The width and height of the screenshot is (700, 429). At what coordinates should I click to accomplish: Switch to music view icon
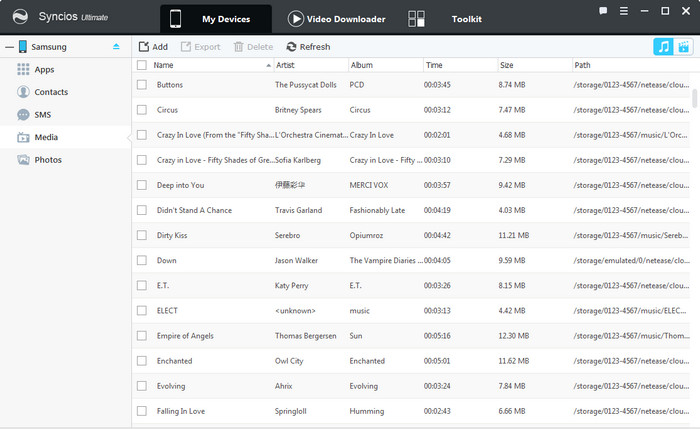coord(663,46)
